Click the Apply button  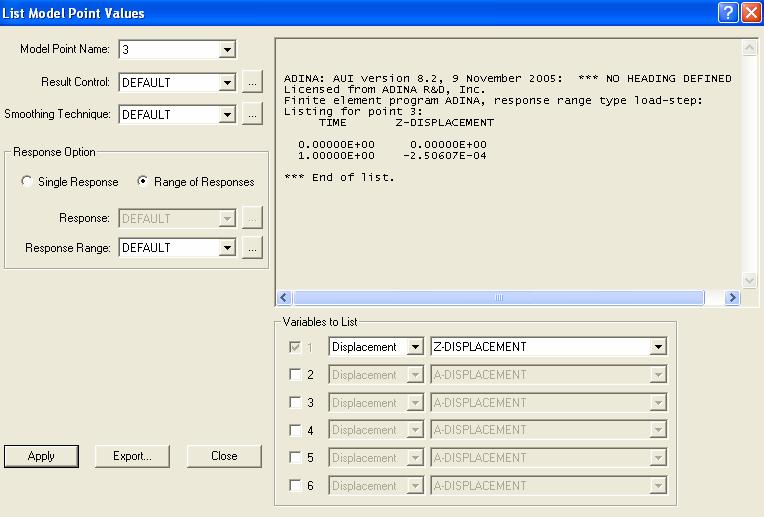coord(41,456)
